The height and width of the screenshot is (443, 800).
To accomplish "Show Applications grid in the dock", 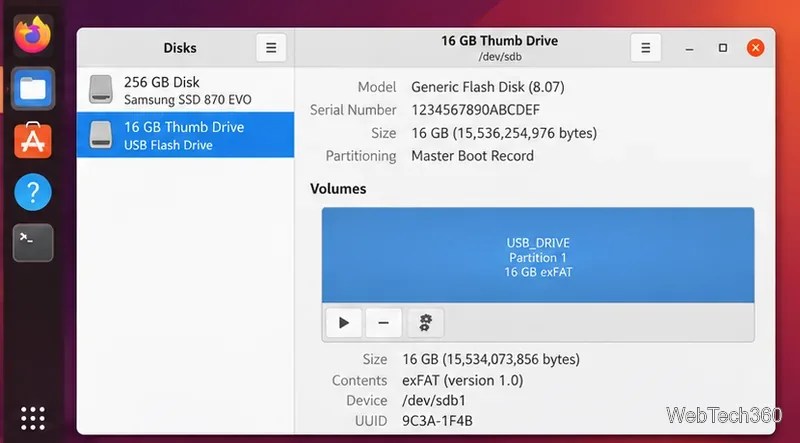I will 33,419.
